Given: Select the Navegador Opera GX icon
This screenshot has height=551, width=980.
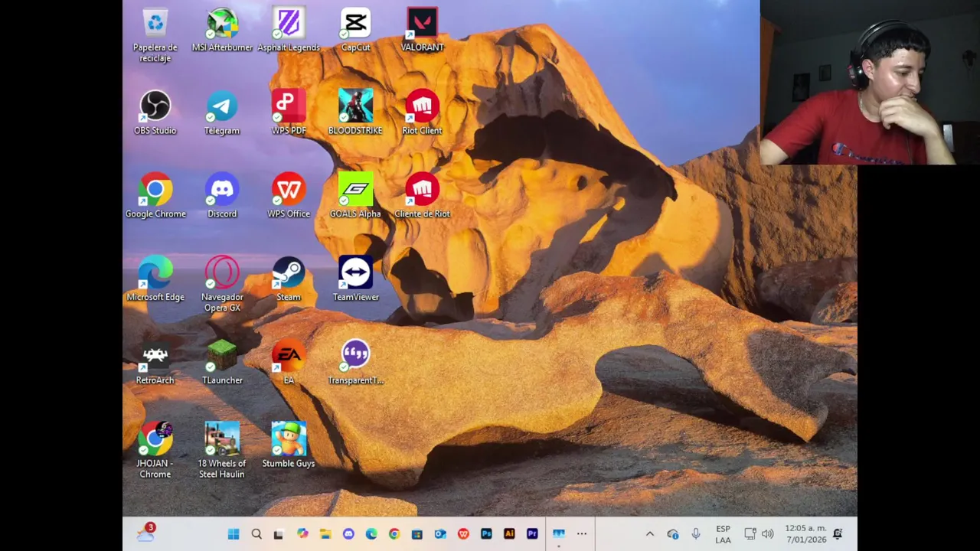Looking at the screenshot, I should click(x=222, y=285).
